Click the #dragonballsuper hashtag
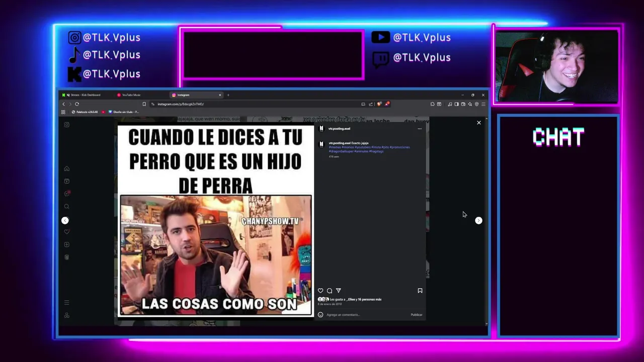Viewport: 644px width, 362px height. point(341,151)
